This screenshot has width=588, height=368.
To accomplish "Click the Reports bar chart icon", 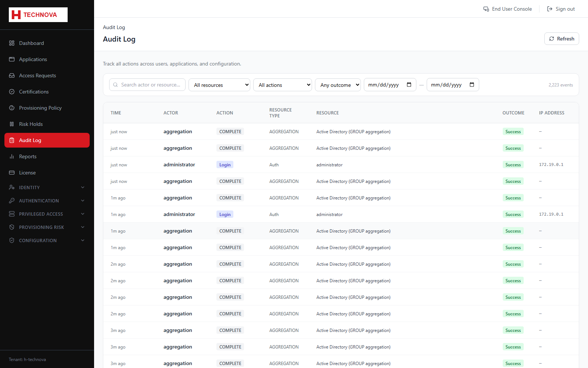I will (x=12, y=156).
